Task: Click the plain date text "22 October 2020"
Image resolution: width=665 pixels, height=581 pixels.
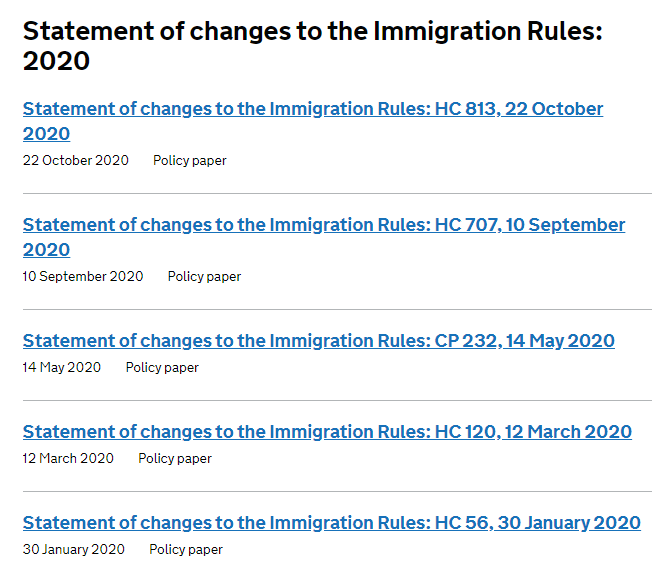Action: [76, 160]
